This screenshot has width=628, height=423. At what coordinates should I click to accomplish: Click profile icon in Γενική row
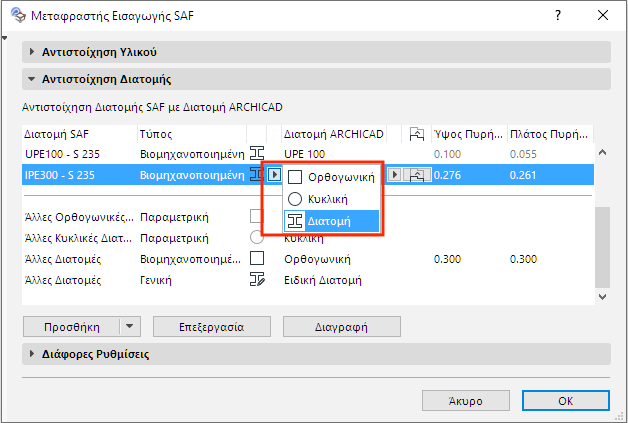coord(257,281)
